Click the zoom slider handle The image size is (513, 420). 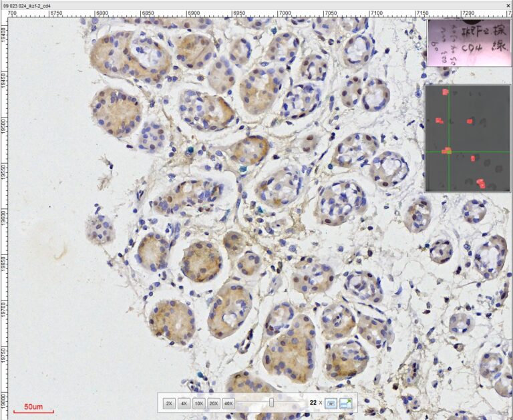(x=271, y=403)
